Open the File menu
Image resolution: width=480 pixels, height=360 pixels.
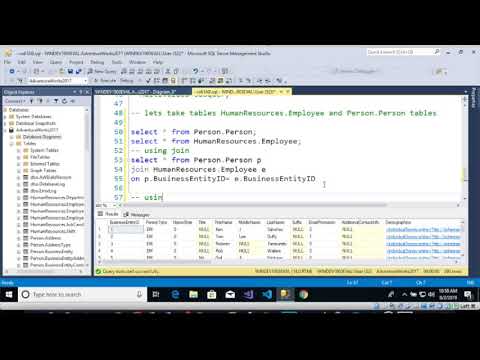(x=7, y=62)
